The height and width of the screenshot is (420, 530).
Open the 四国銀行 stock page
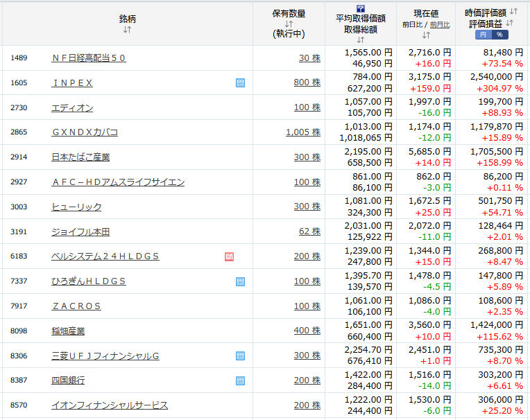(x=68, y=380)
